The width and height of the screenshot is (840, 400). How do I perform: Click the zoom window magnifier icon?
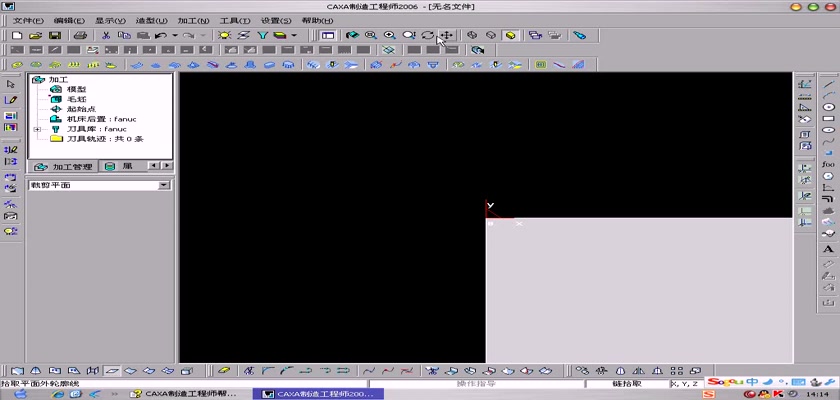[x=371, y=35]
